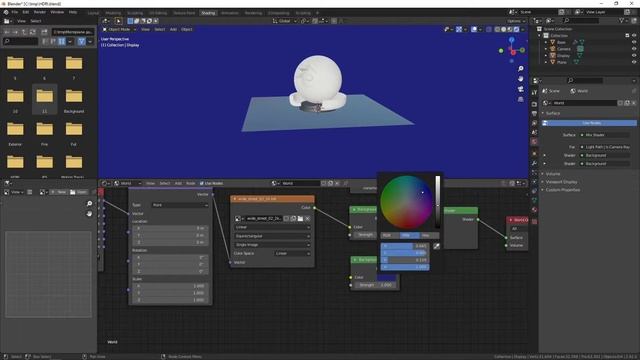640x360 pixels.
Task: Toggle viewport overlays icon
Action: [474, 29]
